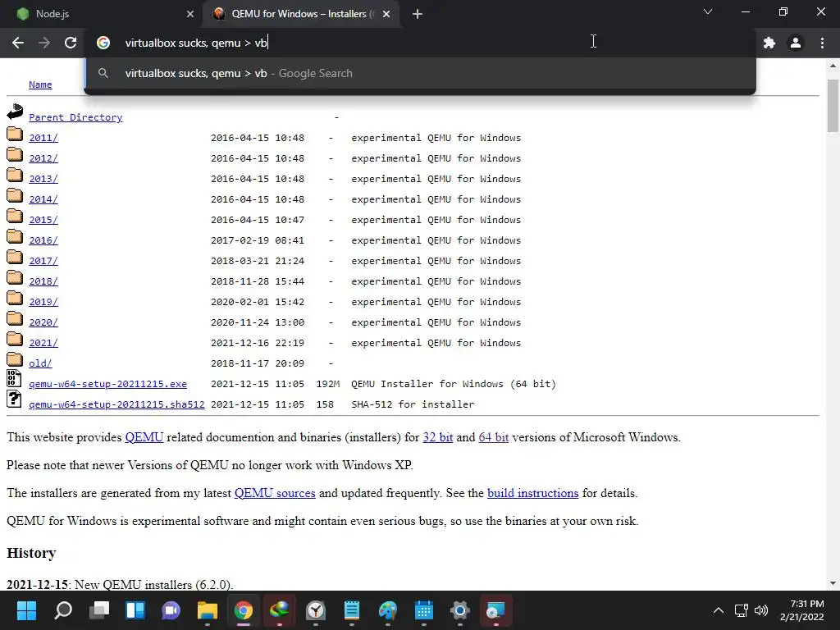
Task: Follow the 64 bit link
Action: click(x=493, y=437)
